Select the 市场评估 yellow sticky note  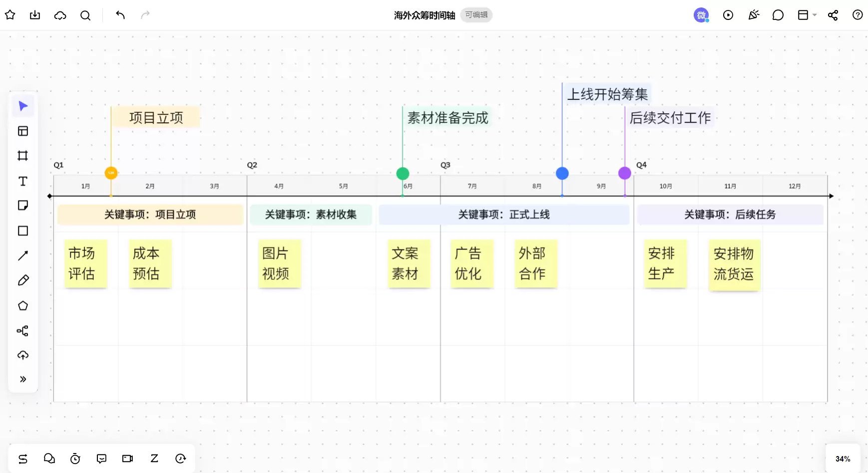tap(85, 264)
